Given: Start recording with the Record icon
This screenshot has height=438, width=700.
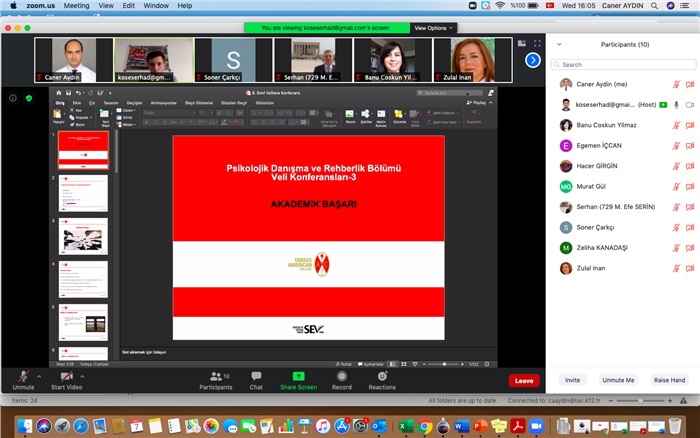Looking at the screenshot, I should tap(342, 376).
